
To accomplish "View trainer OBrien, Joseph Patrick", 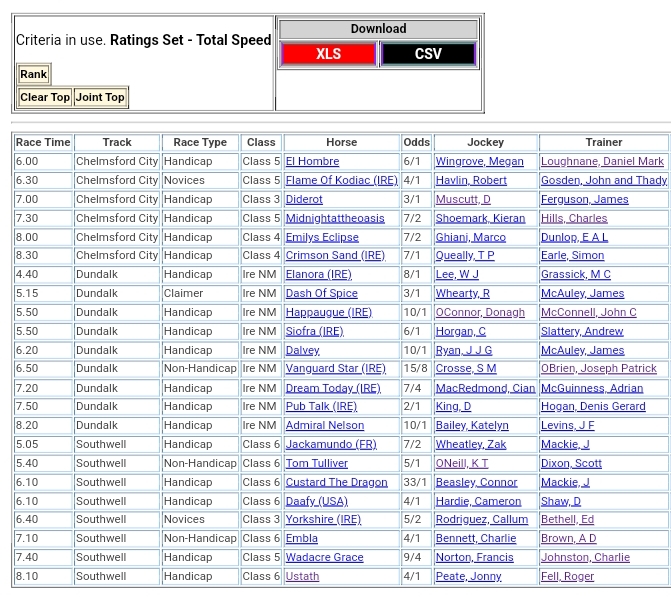I will (x=598, y=369).
